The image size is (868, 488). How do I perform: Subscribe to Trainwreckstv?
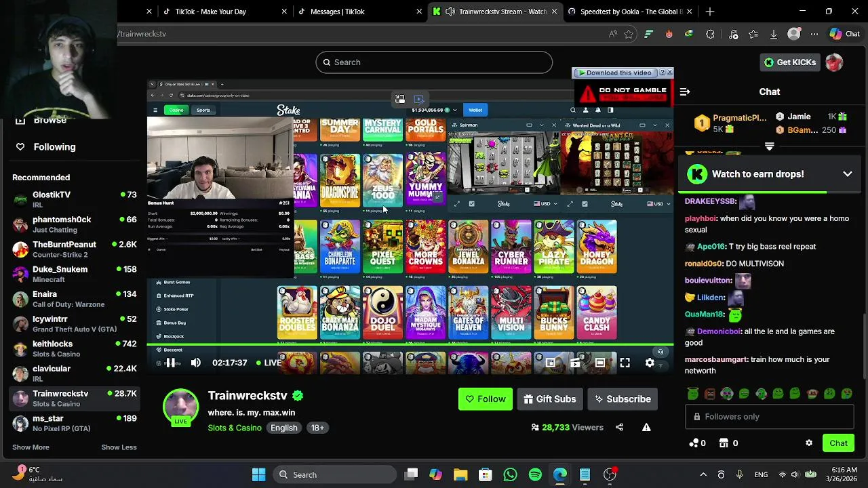(x=623, y=399)
